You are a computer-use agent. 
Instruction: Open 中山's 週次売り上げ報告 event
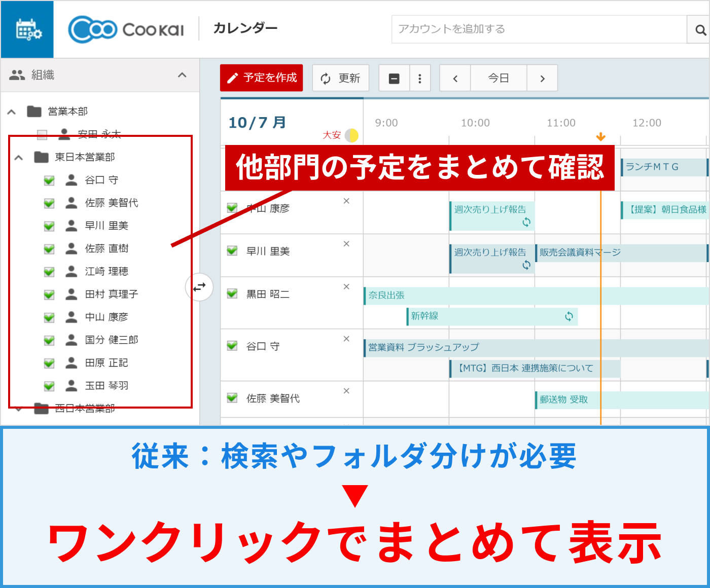491,216
